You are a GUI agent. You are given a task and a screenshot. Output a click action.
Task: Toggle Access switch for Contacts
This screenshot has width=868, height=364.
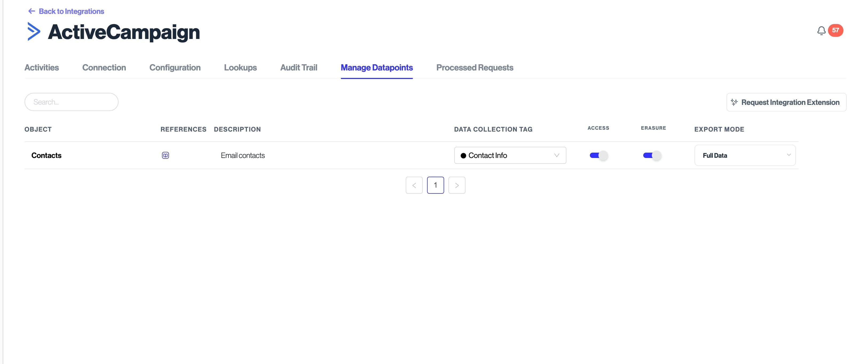pos(598,155)
